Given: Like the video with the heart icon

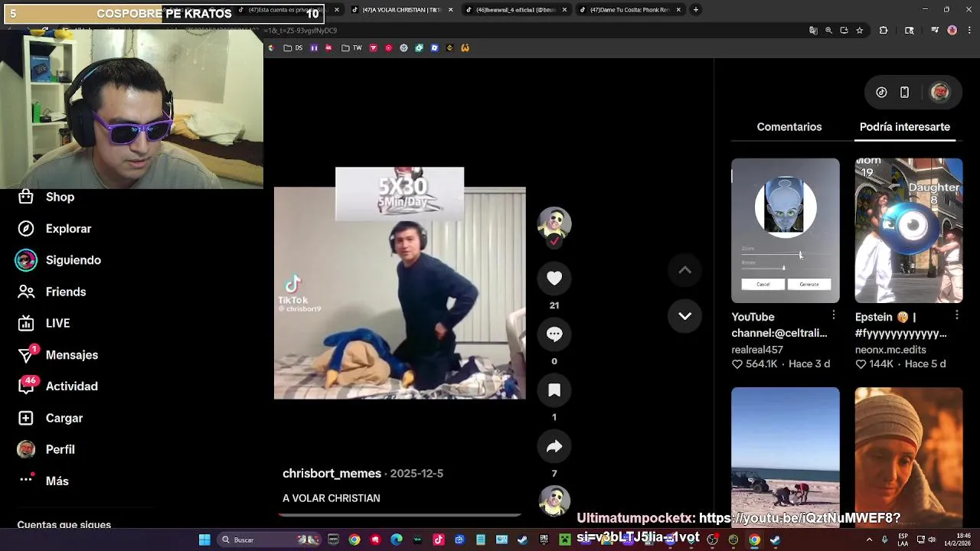Looking at the screenshot, I should (x=554, y=279).
